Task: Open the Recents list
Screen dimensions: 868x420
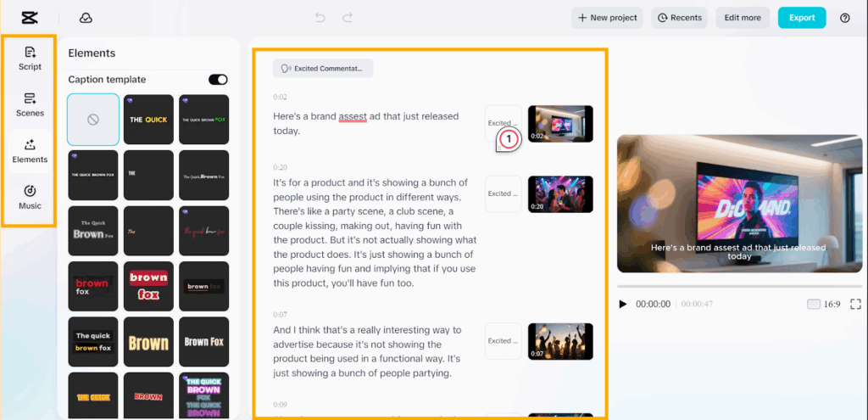Action: point(679,18)
